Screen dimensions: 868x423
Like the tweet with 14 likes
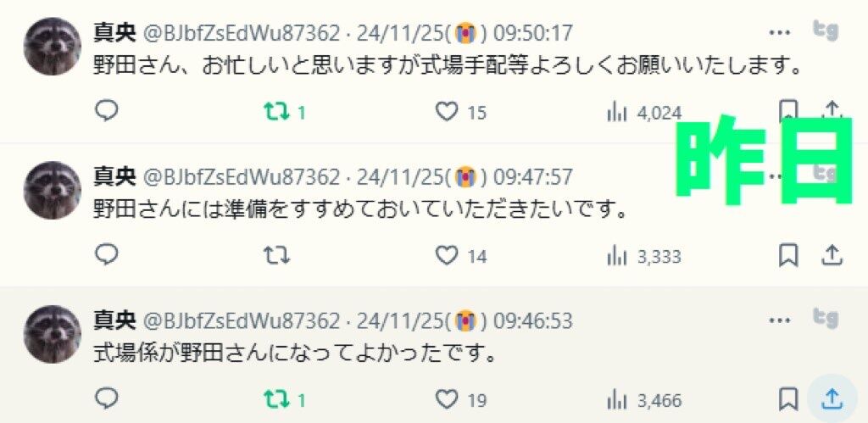coord(460,256)
